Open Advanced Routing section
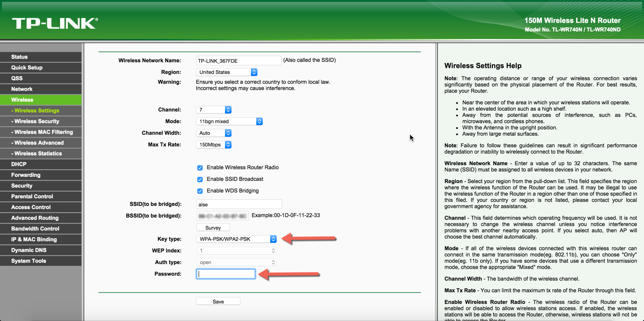The height and width of the screenshot is (321, 644). [41, 218]
